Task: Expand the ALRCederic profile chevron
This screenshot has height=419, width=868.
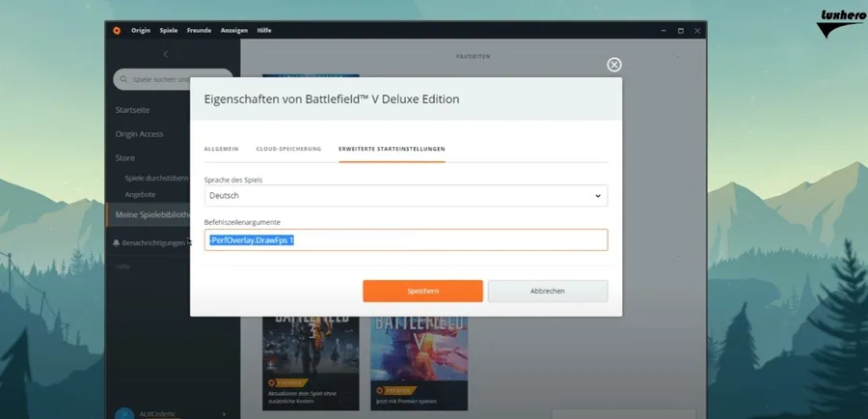Action: coord(224,414)
